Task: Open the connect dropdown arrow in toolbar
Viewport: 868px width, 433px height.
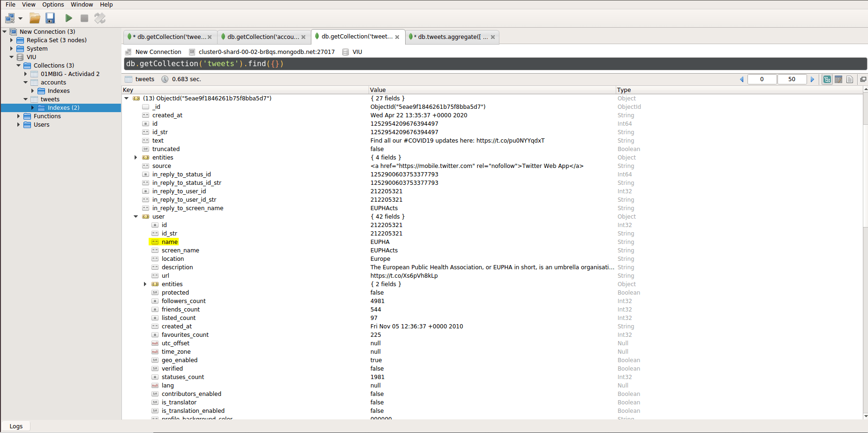Action: (x=21, y=18)
